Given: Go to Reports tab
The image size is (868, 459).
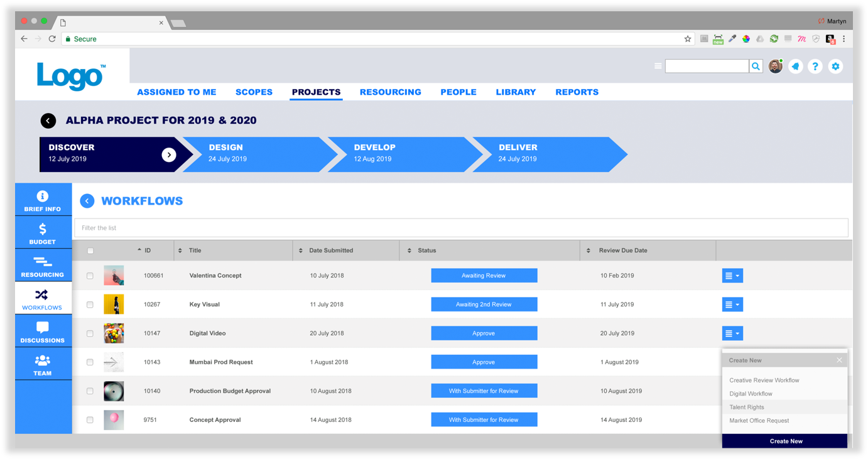Looking at the screenshot, I should click(x=577, y=92).
